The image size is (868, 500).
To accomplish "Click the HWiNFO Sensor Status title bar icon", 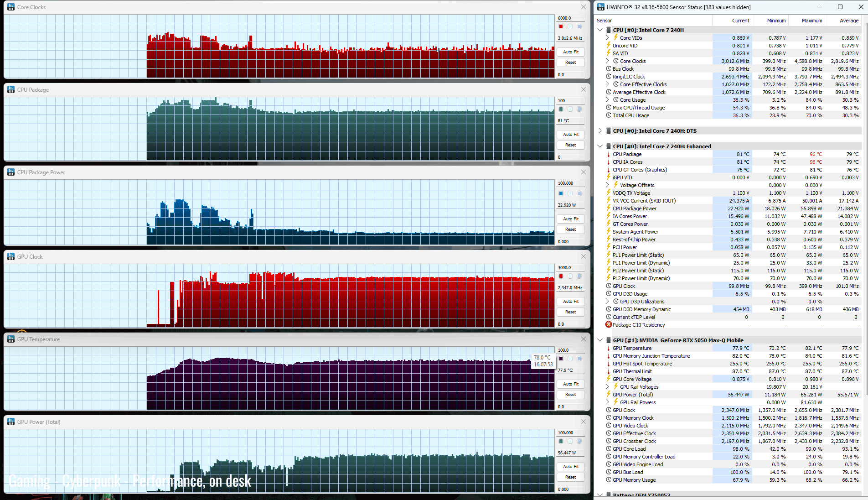I will pyautogui.click(x=601, y=7).
